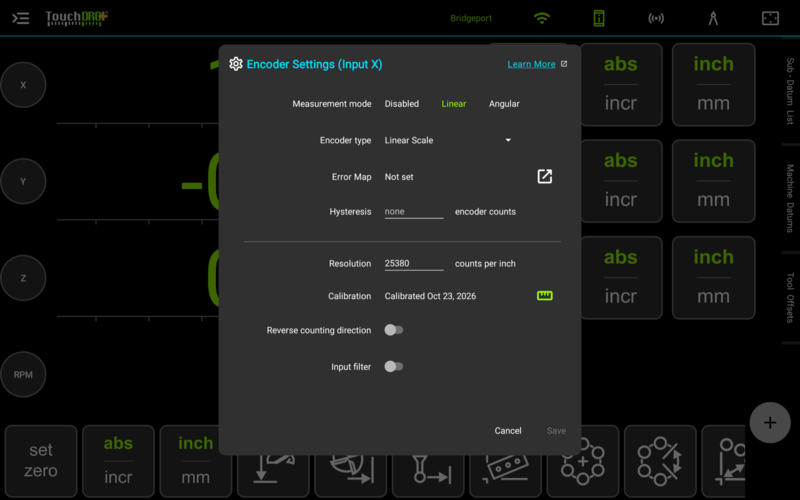Toggle abs/incr for the Y axis row
This screenshot has width=800, height=500.
[621, 181]
